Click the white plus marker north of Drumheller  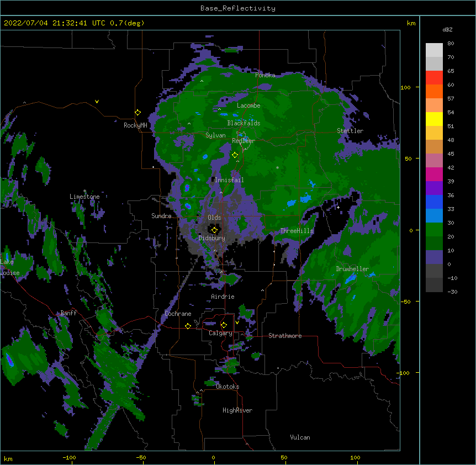[x=338, y=207]
